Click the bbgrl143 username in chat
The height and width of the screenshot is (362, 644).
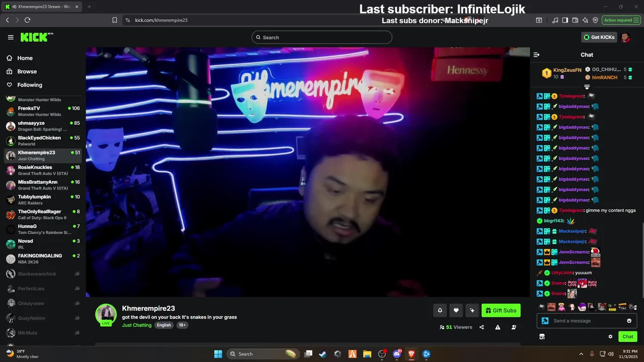(553, 221)
